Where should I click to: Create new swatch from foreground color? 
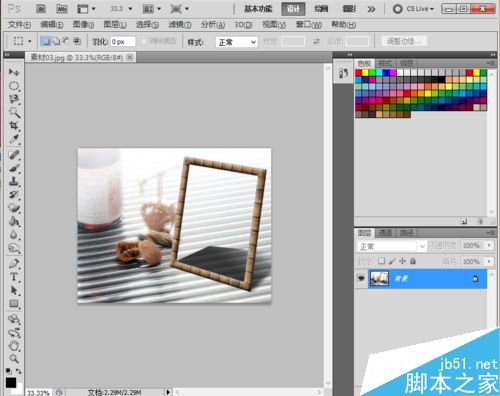pos(464,221)
